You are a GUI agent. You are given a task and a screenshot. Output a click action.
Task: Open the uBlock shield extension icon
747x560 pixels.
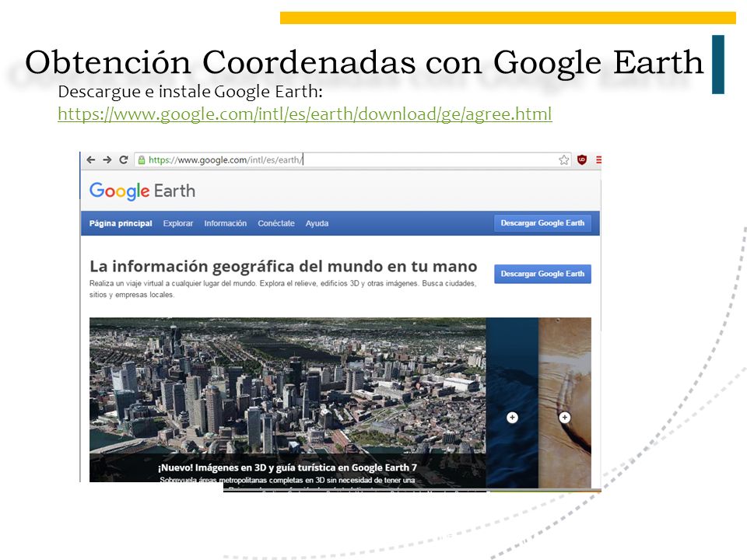pos(582,160)
